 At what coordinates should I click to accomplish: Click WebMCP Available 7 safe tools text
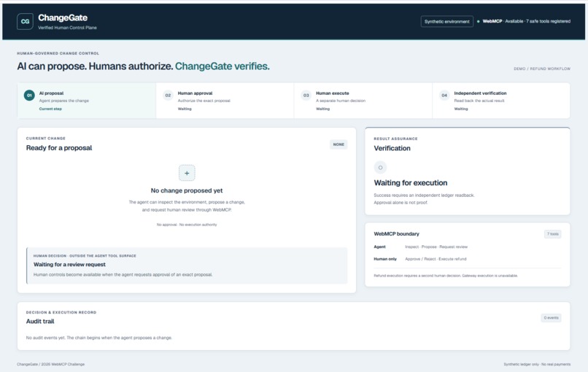[527, 21]
